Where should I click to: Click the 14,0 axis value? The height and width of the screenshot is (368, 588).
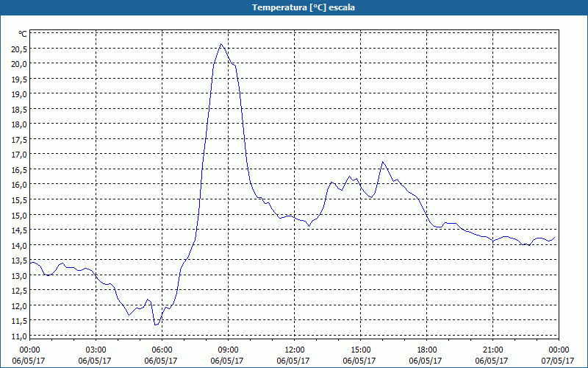pos(19,246)
